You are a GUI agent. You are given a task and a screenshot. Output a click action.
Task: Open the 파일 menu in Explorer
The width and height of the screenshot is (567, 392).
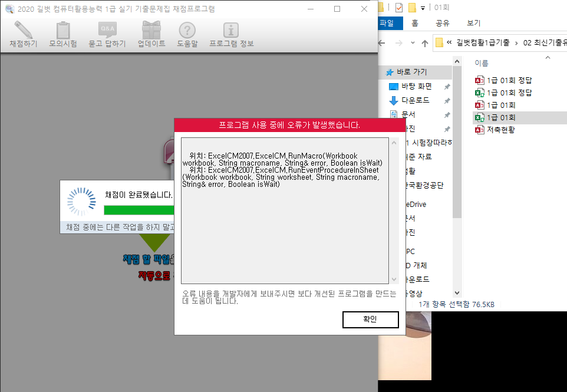(x=387, y=23)
